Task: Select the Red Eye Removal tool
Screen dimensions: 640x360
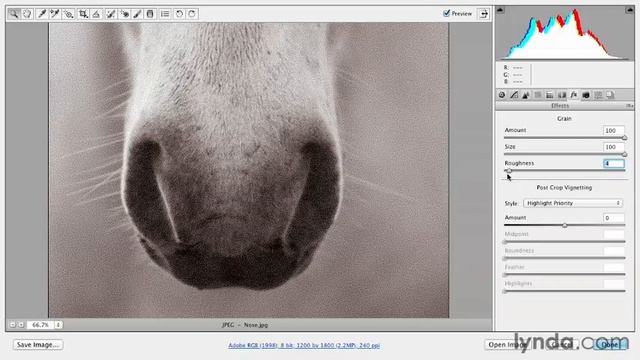Action: 124,14
